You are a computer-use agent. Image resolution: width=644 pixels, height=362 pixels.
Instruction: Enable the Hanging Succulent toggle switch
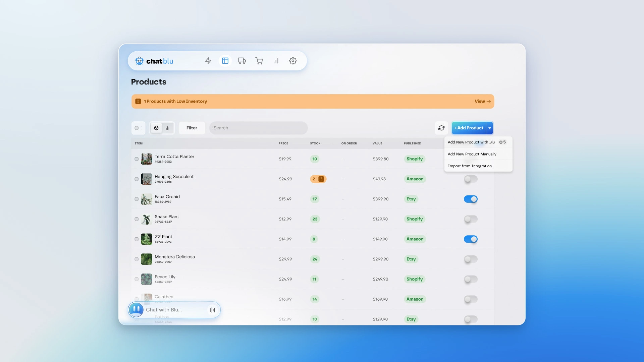pos(471,179)
